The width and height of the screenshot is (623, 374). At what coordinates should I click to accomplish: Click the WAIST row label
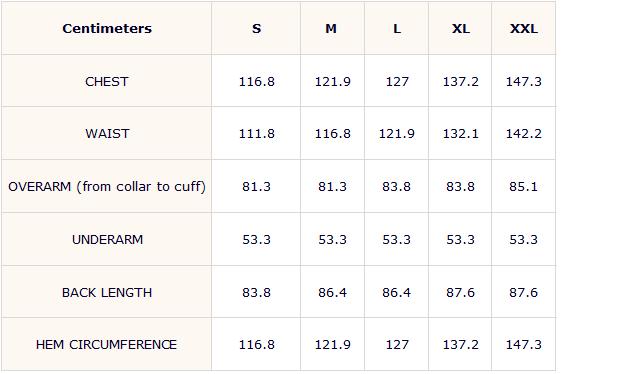tap(107, 134)
